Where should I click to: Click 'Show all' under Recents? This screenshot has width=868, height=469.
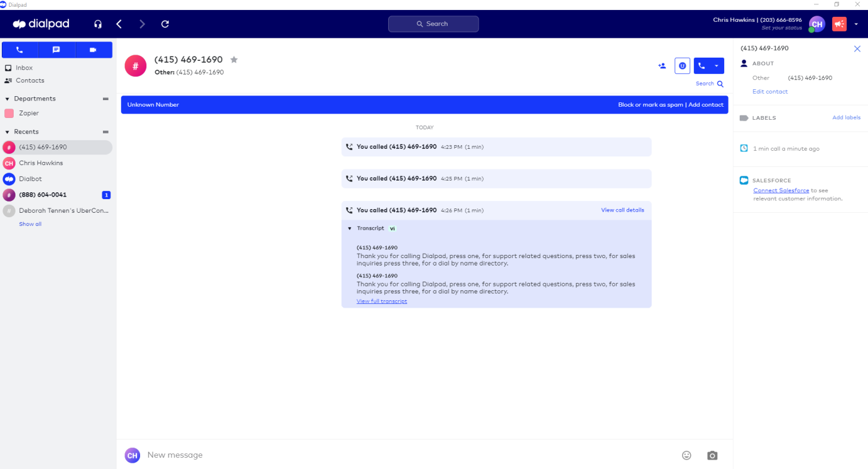(x=30, y=224)
